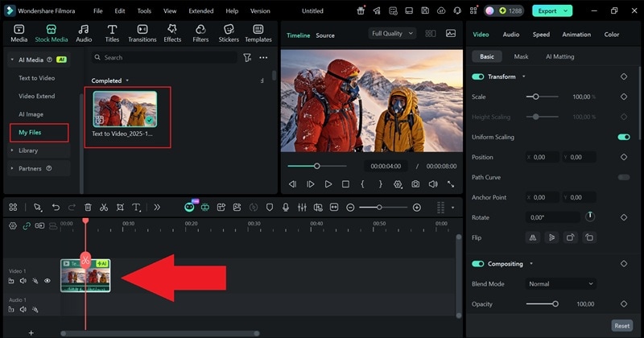Screen dimensions: 644x338
Task: Select the Text to Video thumbnail
Action: (x=125, y=109)
